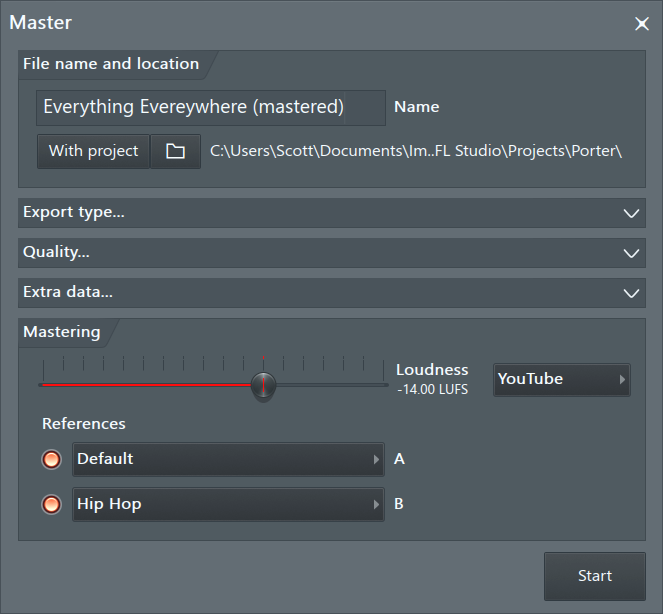This screenshot has width=663, height=614.
Task: Click the Start button
Action: click(x=594, y=576)
